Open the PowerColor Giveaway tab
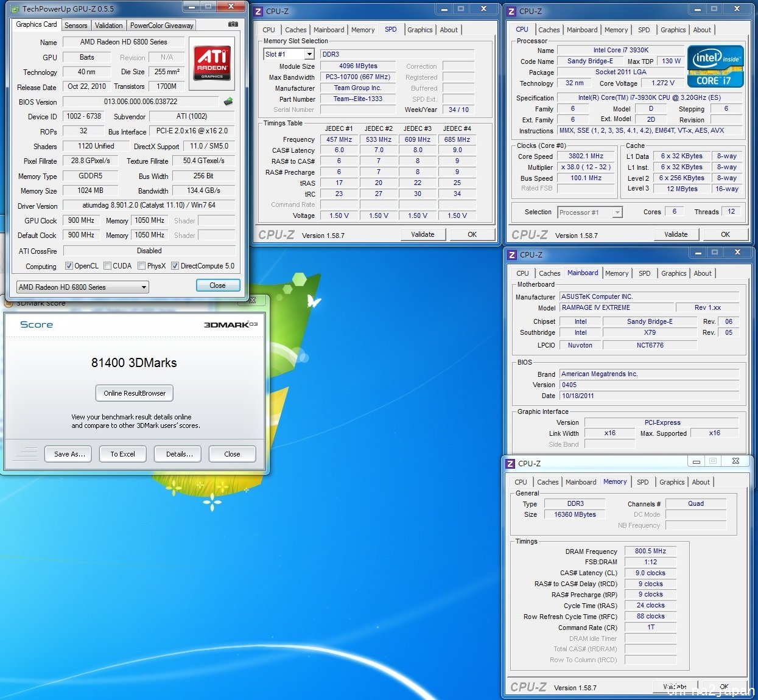Image resolution: width=758 pixels, height=700 pixels. pos(162,25)
